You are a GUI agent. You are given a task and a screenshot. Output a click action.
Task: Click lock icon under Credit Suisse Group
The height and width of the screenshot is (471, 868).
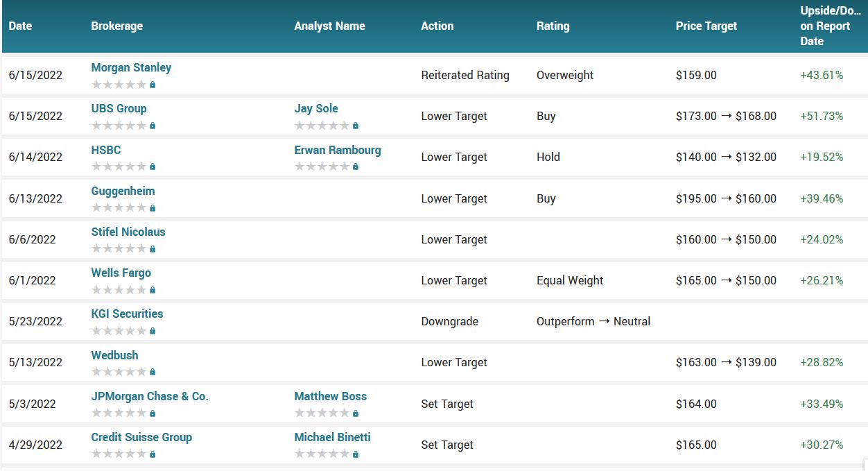click(x=153, y=454)
